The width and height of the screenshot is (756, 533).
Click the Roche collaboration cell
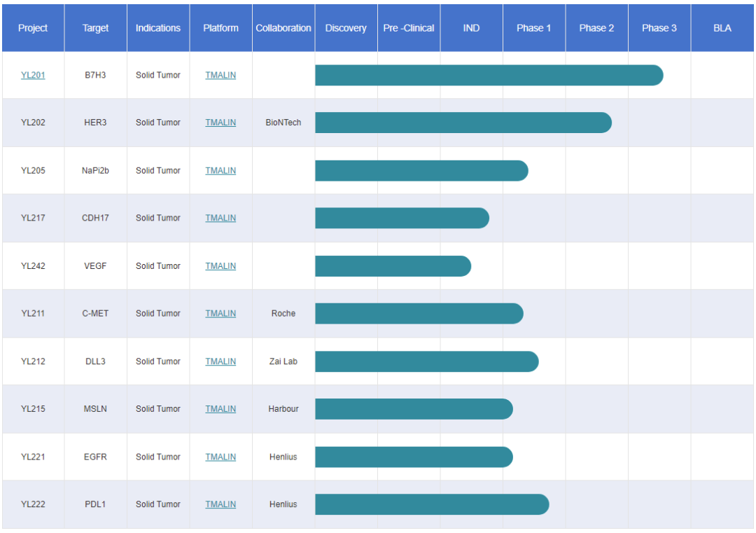(283, 314)
